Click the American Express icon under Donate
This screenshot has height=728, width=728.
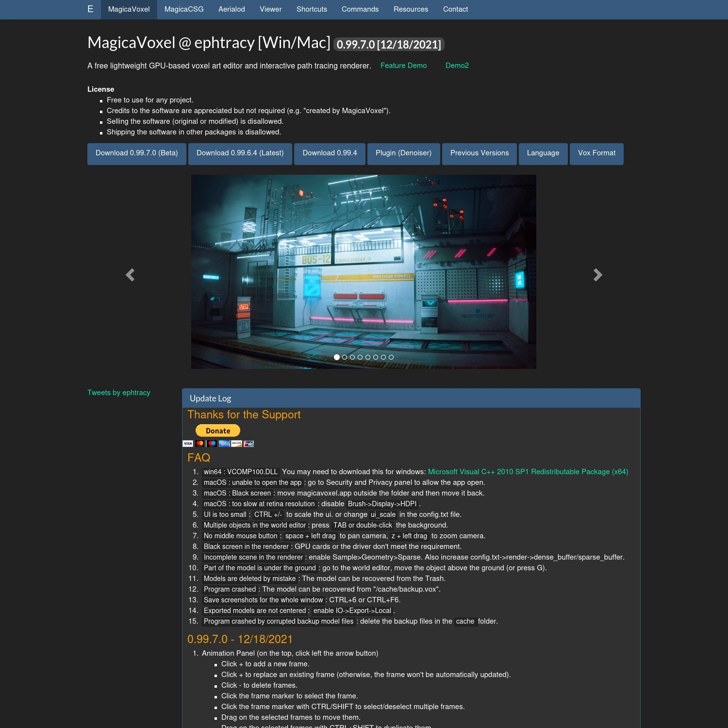point(224,444)
